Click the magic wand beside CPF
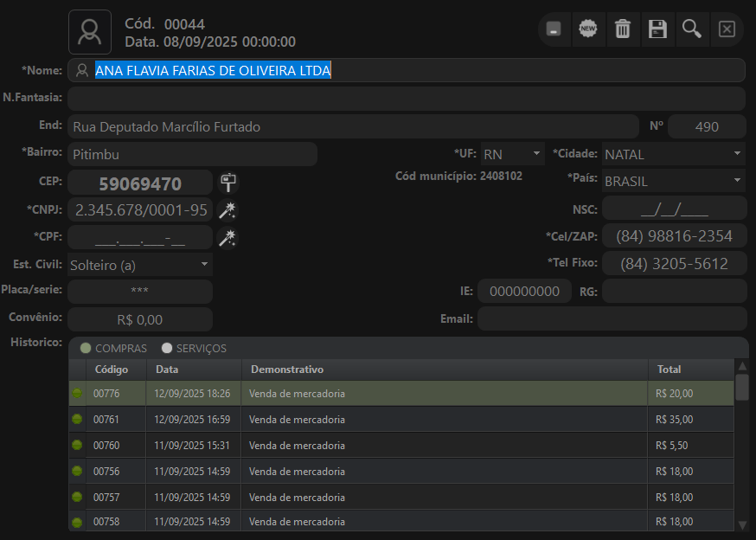756x540 pixels. [x=227, y=238]
